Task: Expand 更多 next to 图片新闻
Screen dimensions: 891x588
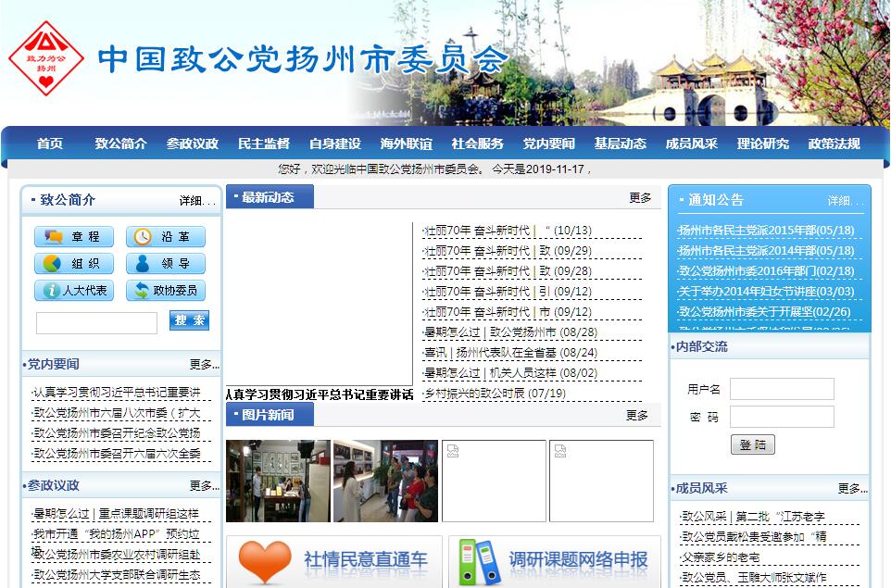Action: pyautogui.click(x=637, y=416)
